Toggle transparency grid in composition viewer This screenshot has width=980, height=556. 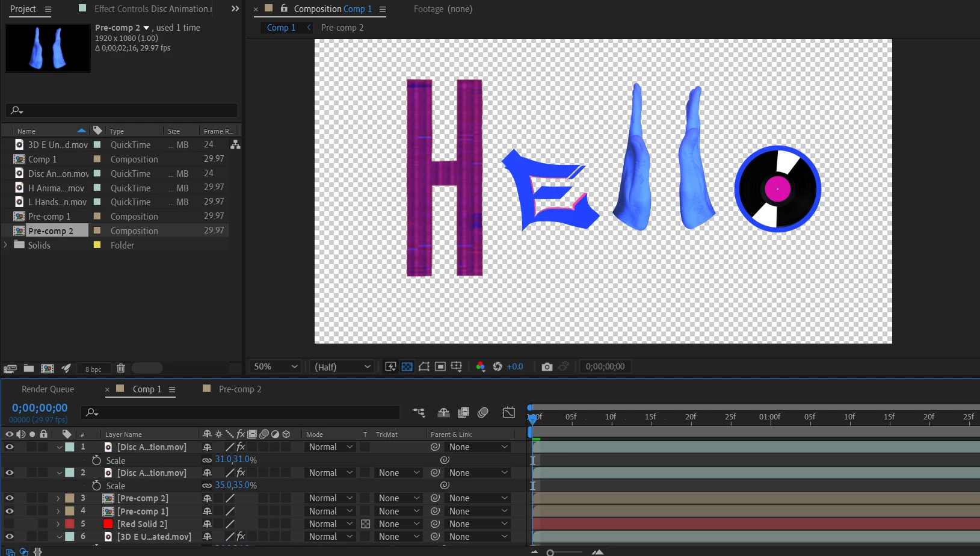point(407,366)
